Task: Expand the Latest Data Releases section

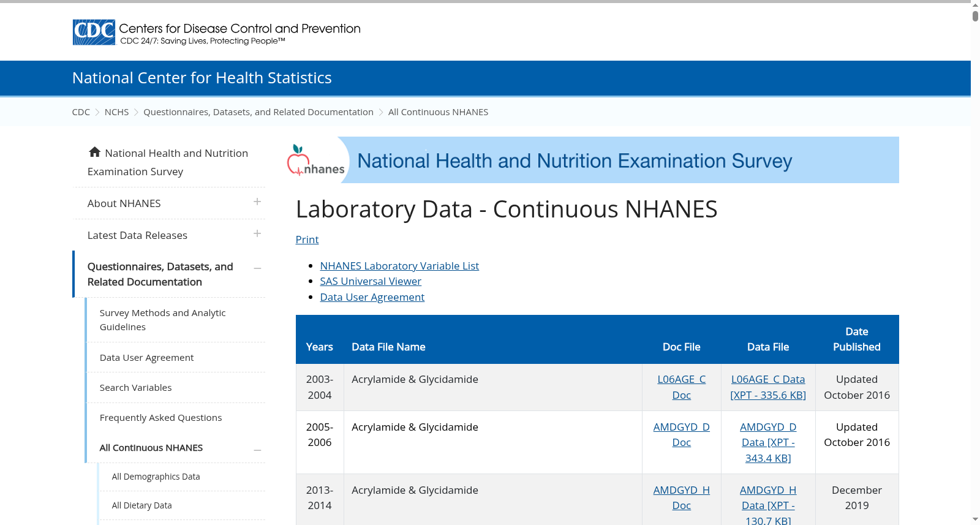Action: [x=257, y=234]
